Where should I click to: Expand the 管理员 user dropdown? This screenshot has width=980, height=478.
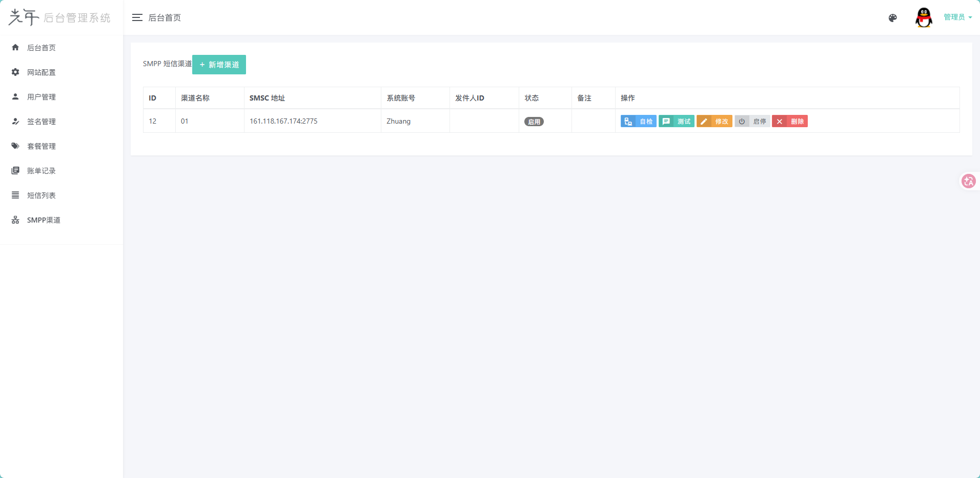click(957, 17)
